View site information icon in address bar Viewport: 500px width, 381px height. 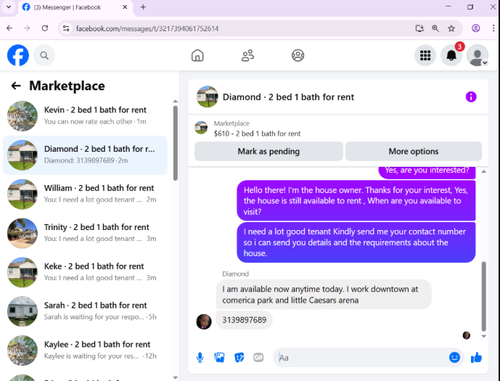(66, 28)
